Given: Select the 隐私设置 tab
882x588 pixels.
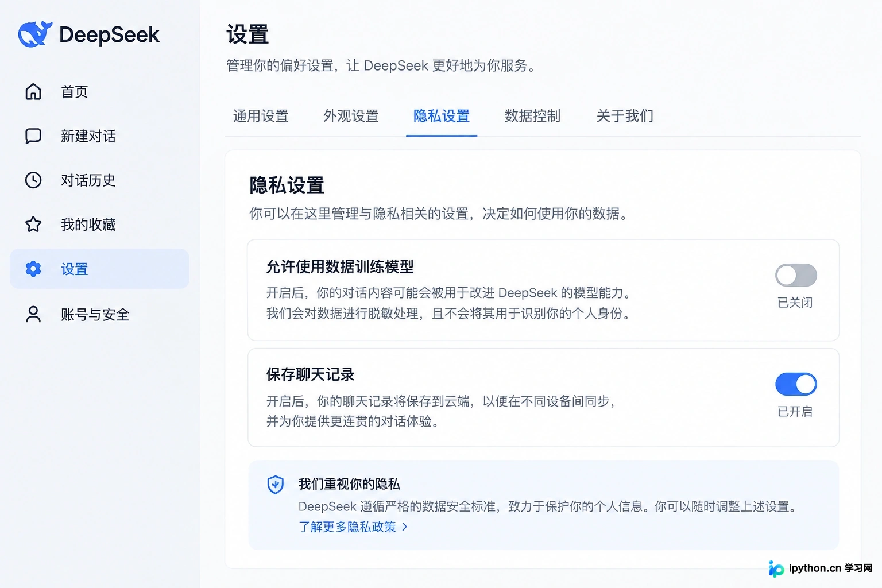Looking at the screenshot, I should (442, 116).
